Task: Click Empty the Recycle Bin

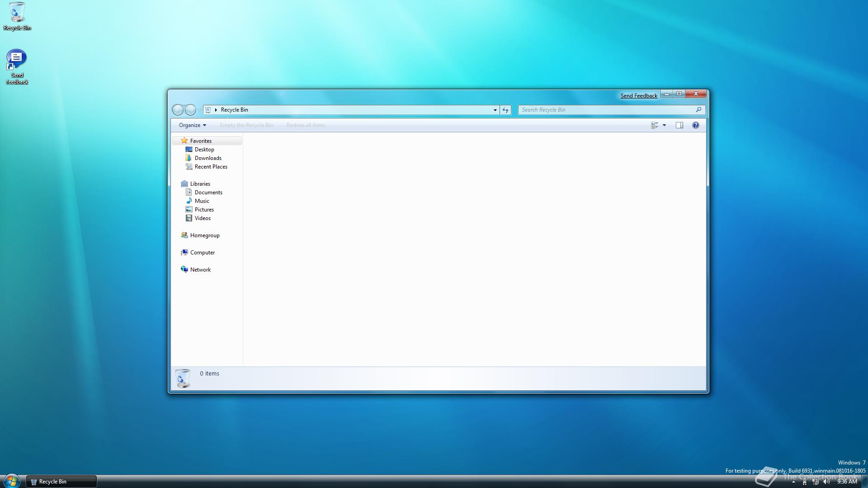Action: pyautogui.click(x=246, y=125)
